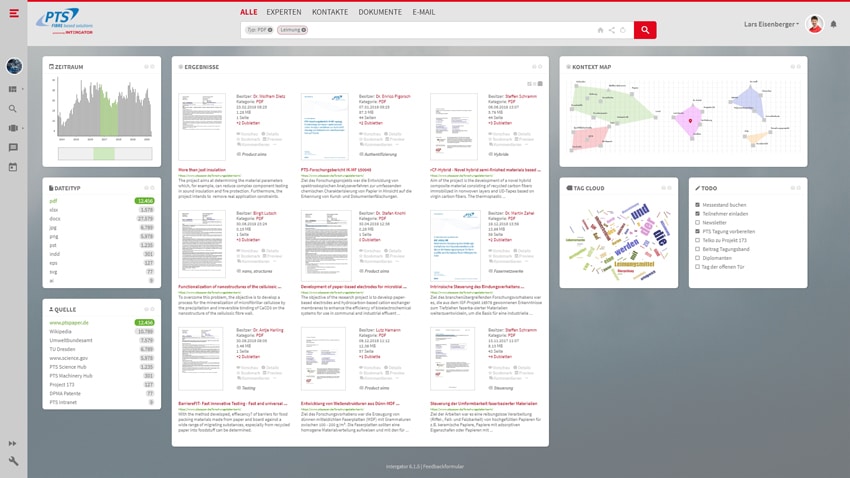Click the share icon in search bar
The height and width of the screenshot is (478, 850).
(611, 30)
